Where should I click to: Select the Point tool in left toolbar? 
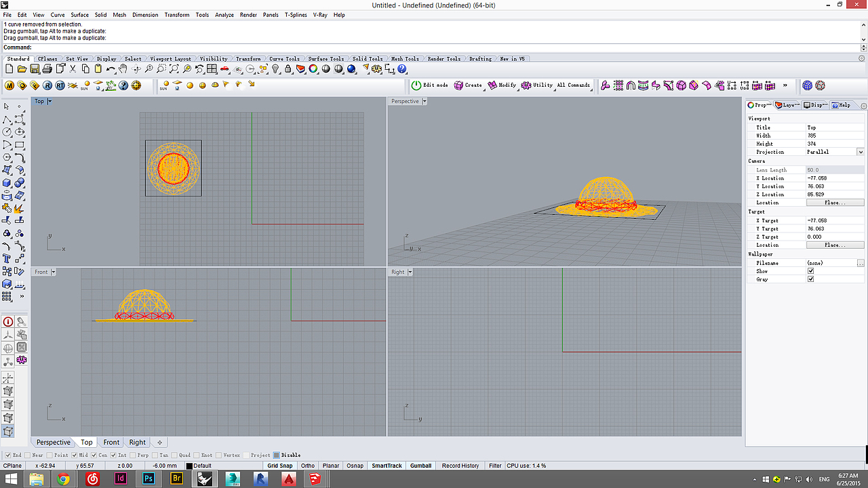click(20, 106)
